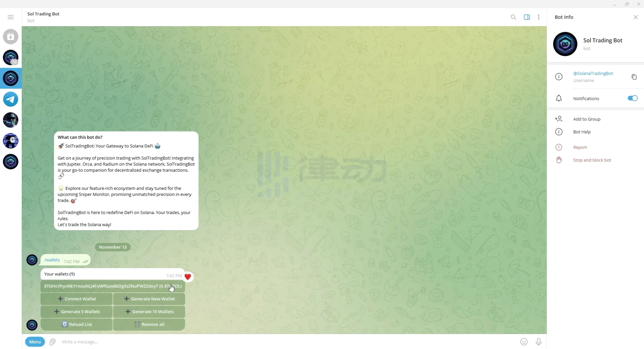Click the Sol Trading Bot avatar icon

click(x=565, y=43)
